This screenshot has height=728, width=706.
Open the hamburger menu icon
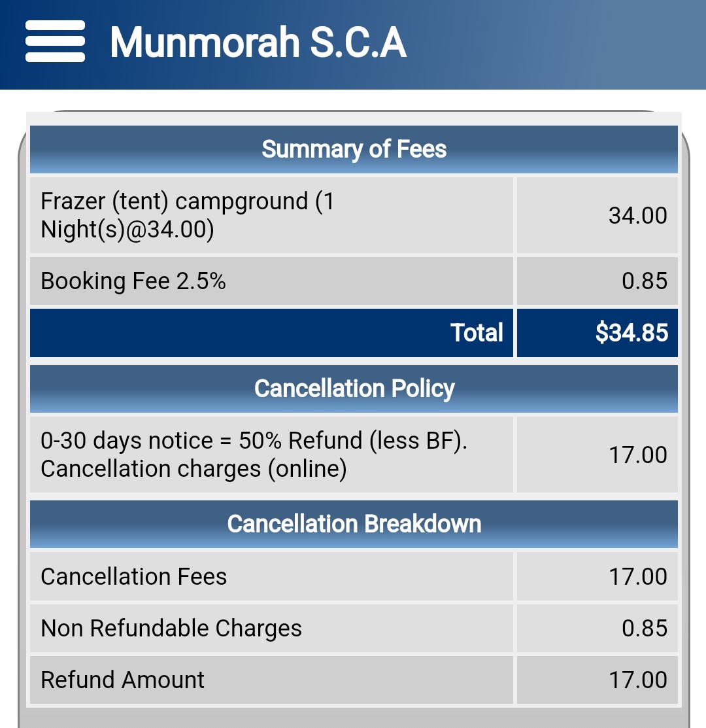[55, 41]
